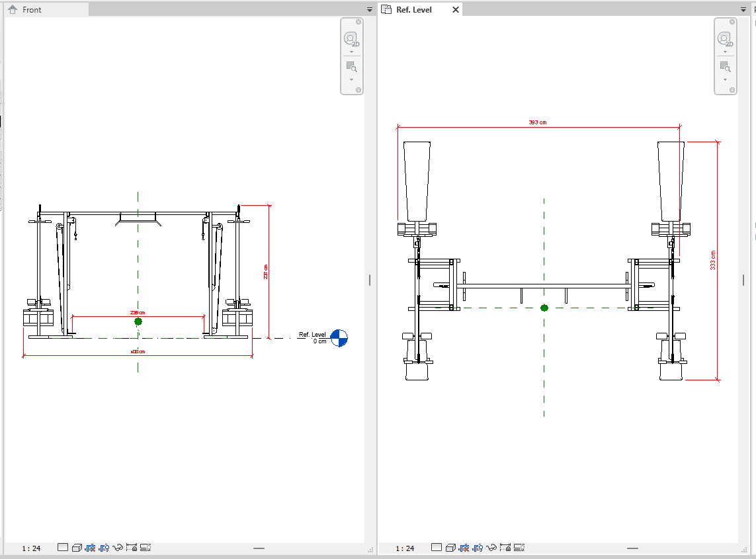Click 2D Steering Wheel in Ref. Level view
Viewport: 756px width, 559px height.
pos(725,39)
